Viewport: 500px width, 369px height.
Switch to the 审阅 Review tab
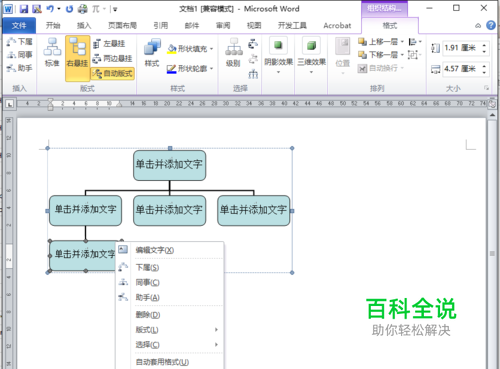point(223,25)
